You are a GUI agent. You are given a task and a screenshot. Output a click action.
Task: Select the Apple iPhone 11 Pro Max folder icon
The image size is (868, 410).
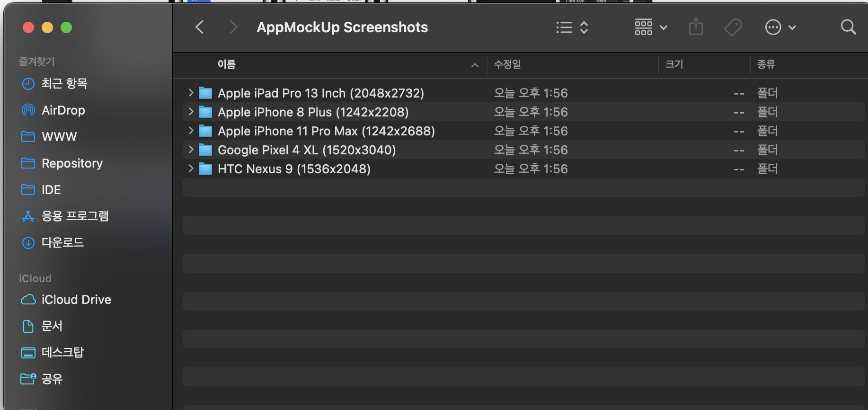[205, 131]
